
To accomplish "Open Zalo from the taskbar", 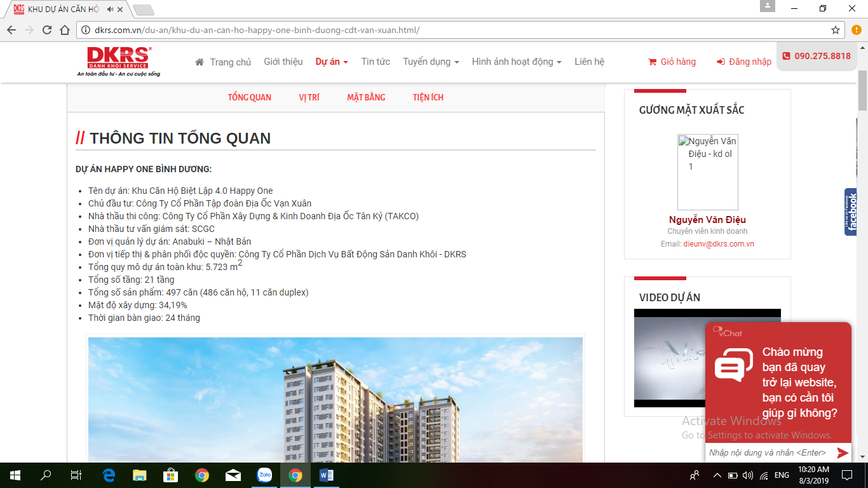I will (264, 475).
